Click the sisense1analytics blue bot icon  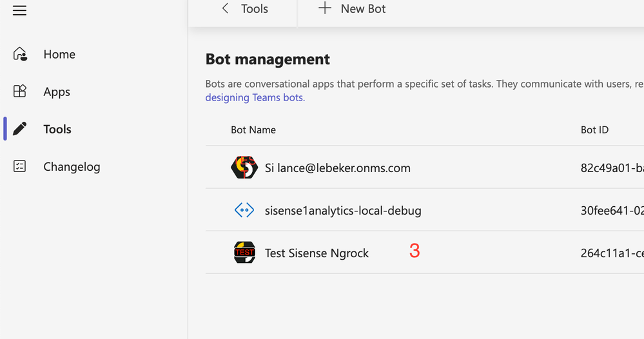[x=244, y=210]
